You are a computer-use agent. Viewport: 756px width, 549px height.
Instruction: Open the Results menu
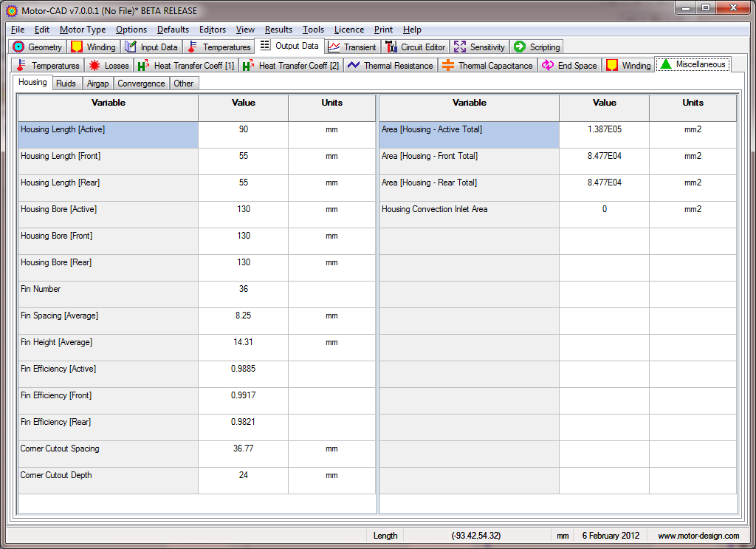(x=278, y=30)
